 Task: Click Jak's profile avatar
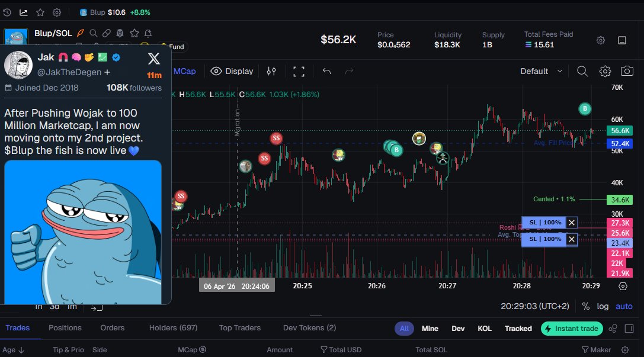(18, 65)
